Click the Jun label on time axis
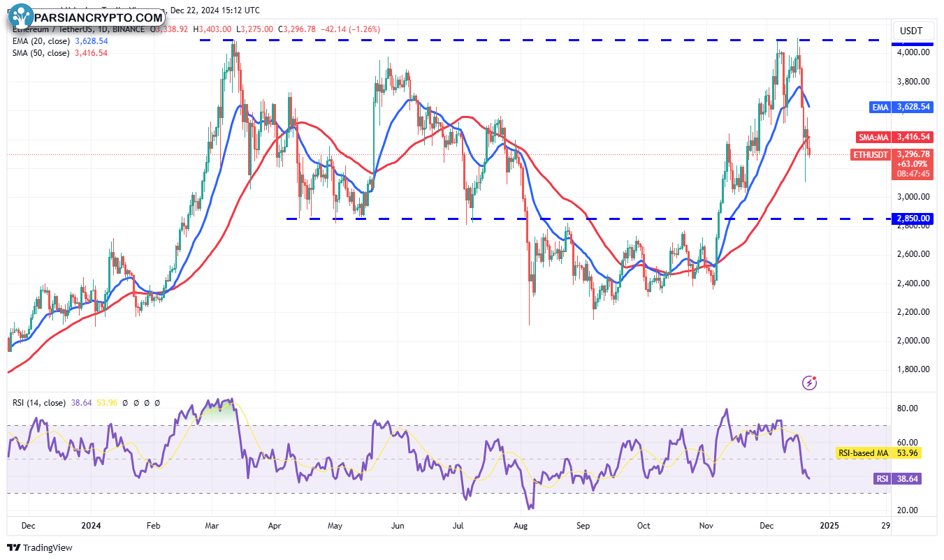The height and width of the screenshot is (560, 944). (398, 524)
